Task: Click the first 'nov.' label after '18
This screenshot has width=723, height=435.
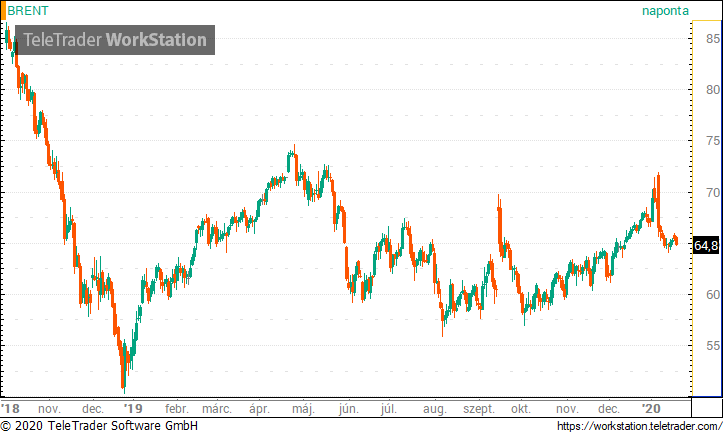Action: [x=49, y=409]
